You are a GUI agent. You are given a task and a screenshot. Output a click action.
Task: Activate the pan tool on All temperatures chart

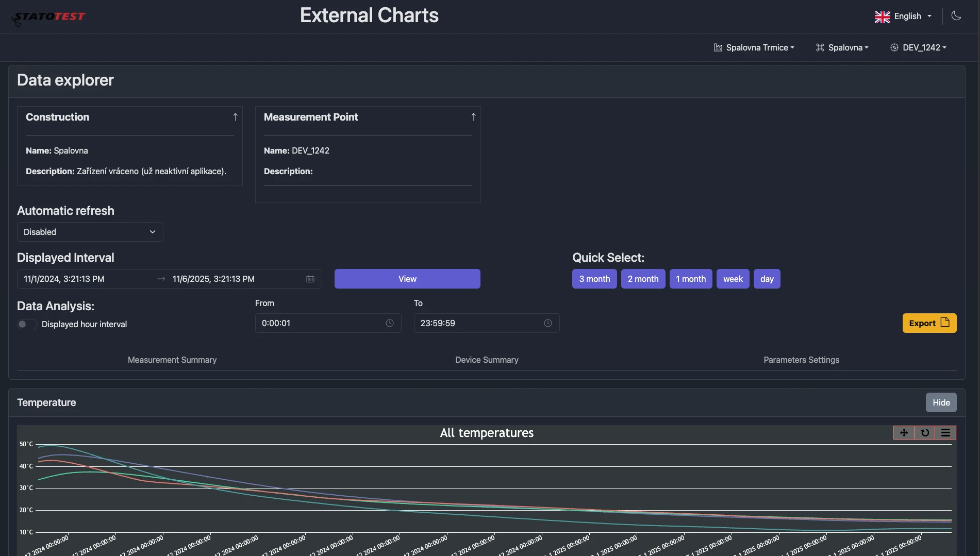click(904, 433)
